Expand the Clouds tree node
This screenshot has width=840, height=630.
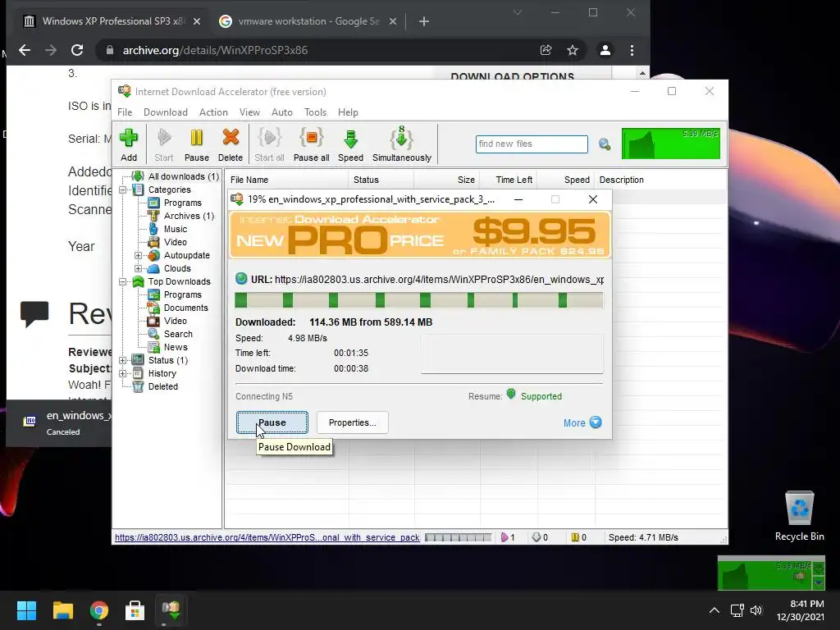[138, 268]
